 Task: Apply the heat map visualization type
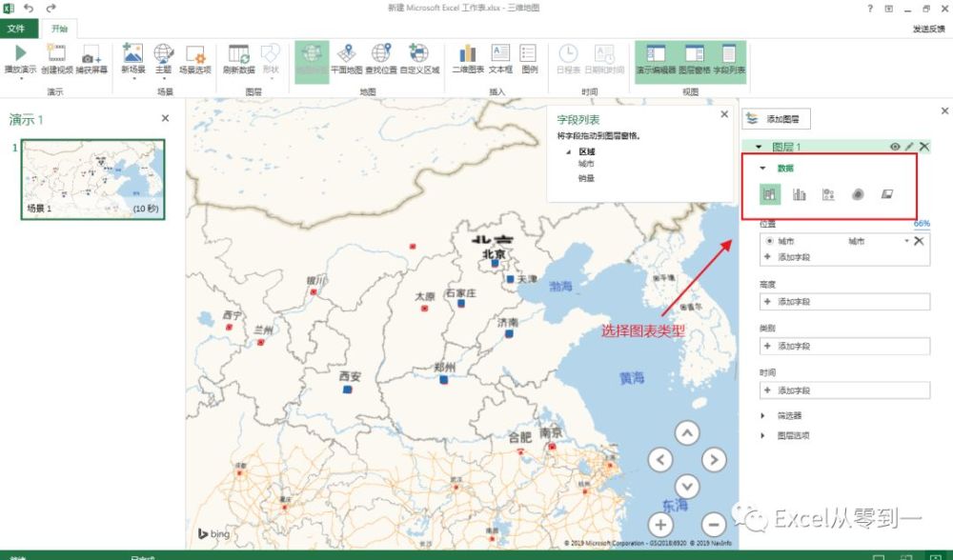point(859,193)
